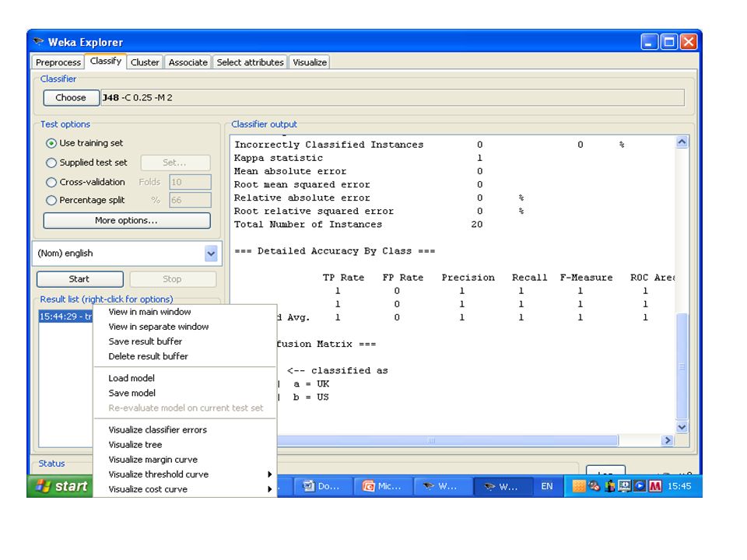Select Visualize classifier errors
This screenshot has width=747, height=560.
coord(185,429)
